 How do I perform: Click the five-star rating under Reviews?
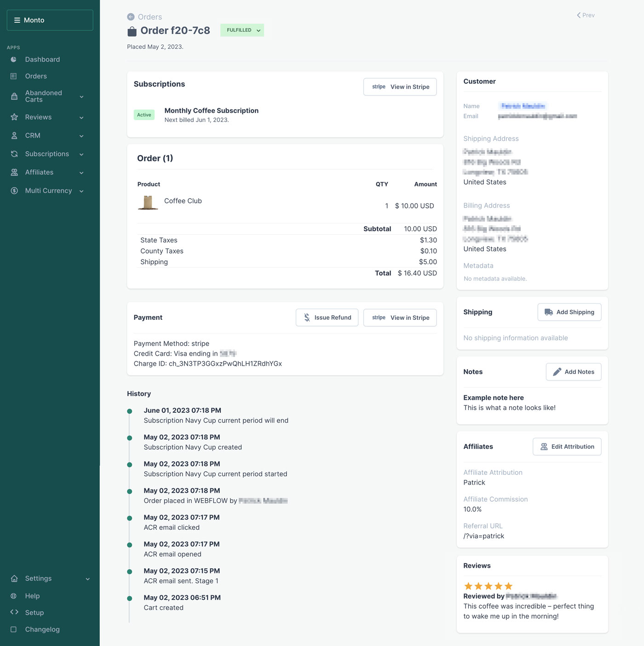488,586
